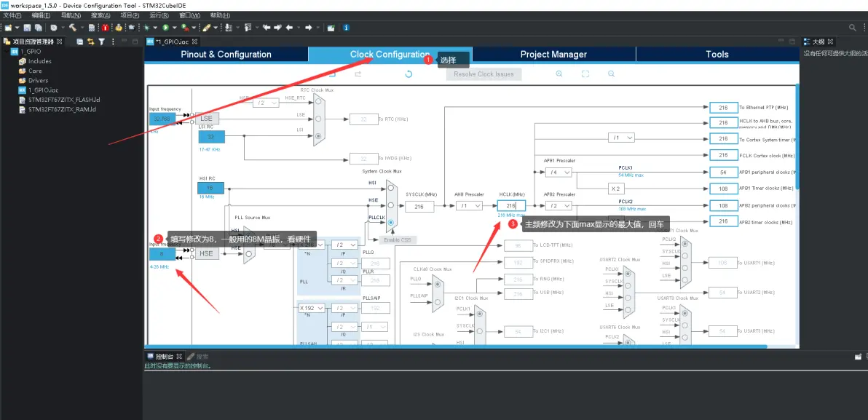Click the Enable CSS button
The height and width of the screenshot is (420, 868).
tap(397, 239)
